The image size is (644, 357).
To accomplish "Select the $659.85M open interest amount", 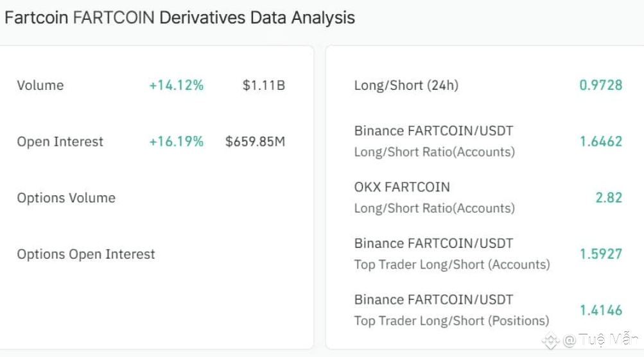I will (x=255, y=142).
